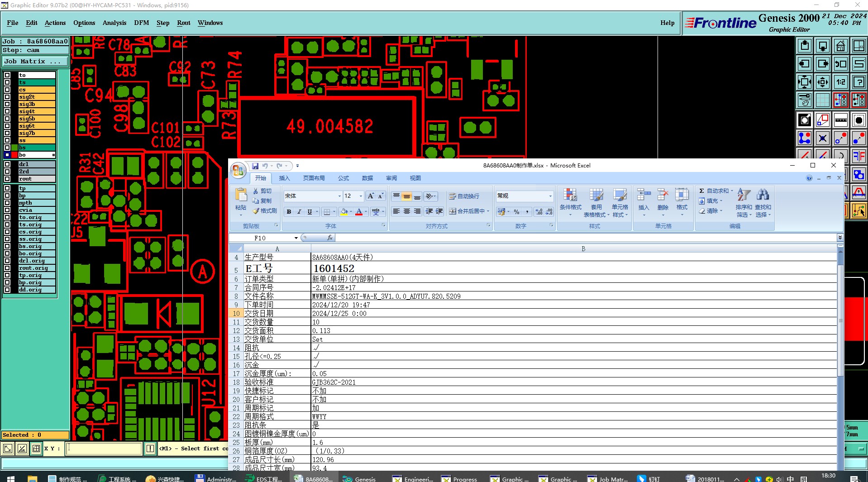Click the center align icon in Excel
This screenshot has width=868, height=482.
pyautogui.click(x=407, y=211)
